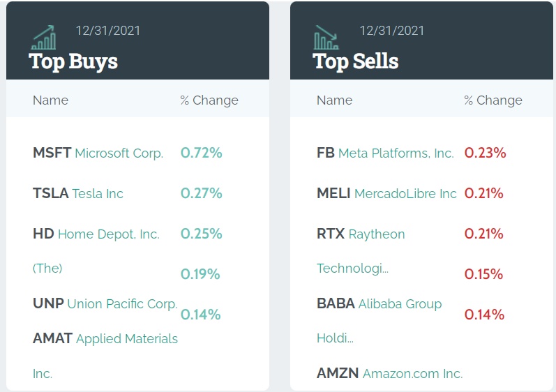Click the falling chart icon beside Top Sells
The width and height of the screenshot is (556, 392).
point(326,38)
